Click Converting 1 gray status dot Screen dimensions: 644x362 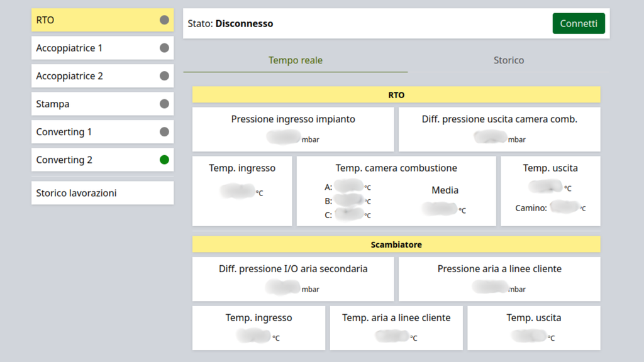[x=164, y=132]
